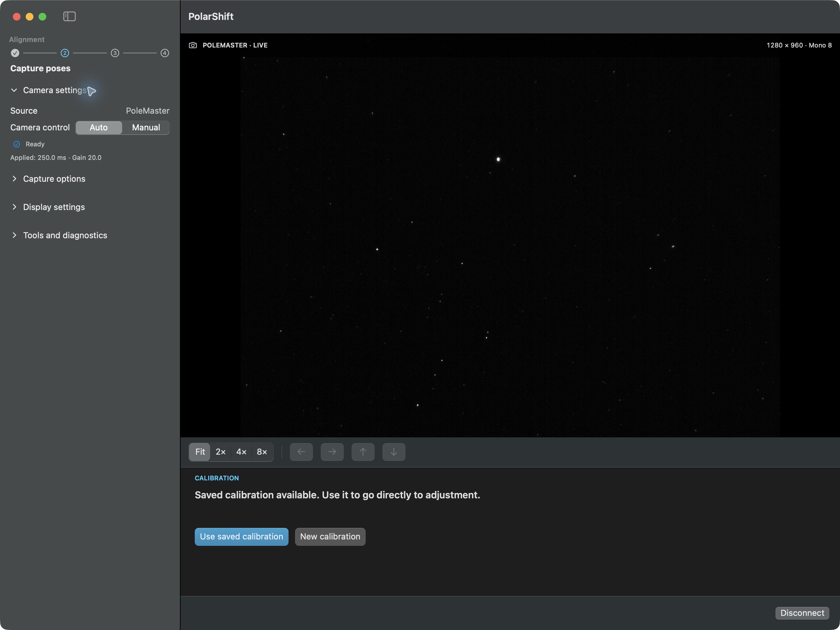Set zoom level to 8×
This screenshot has height=630, width=840.
[262, 451]
